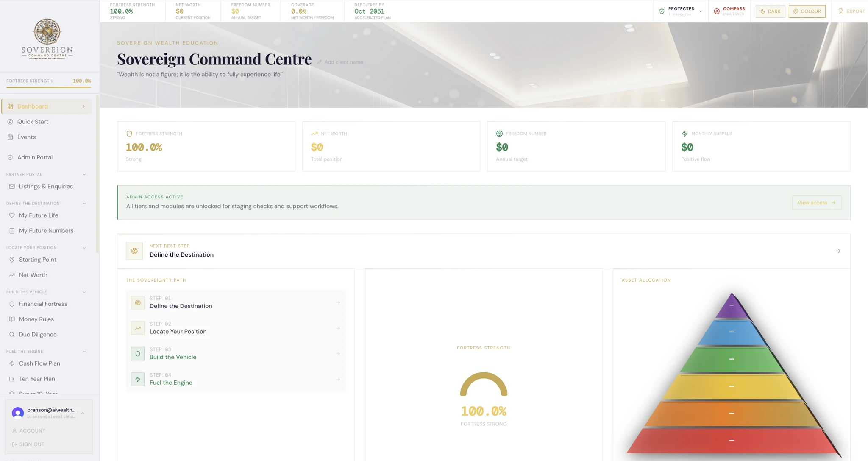Open Events in the sidebar
The height and width of the screenshot is (461, 868).
(47, 137)
